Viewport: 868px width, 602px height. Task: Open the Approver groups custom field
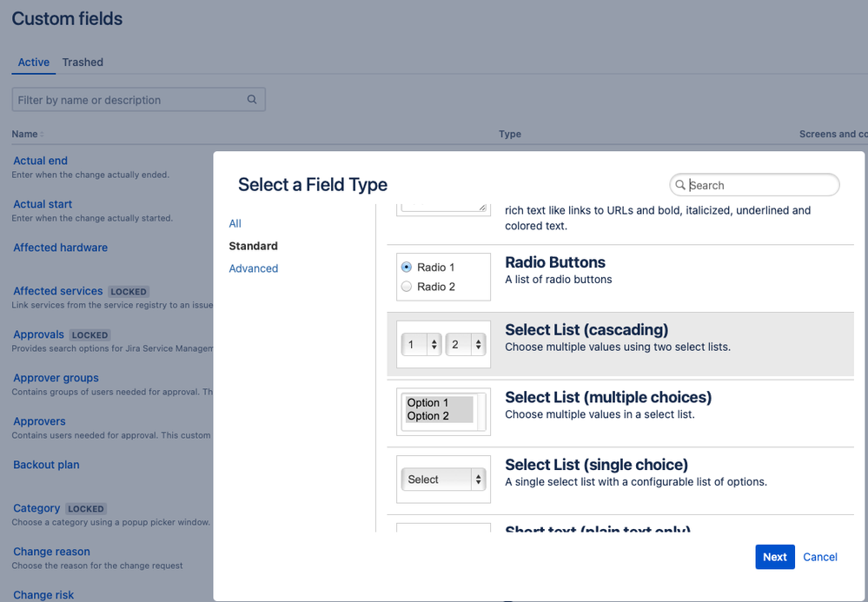coord(56,378)
